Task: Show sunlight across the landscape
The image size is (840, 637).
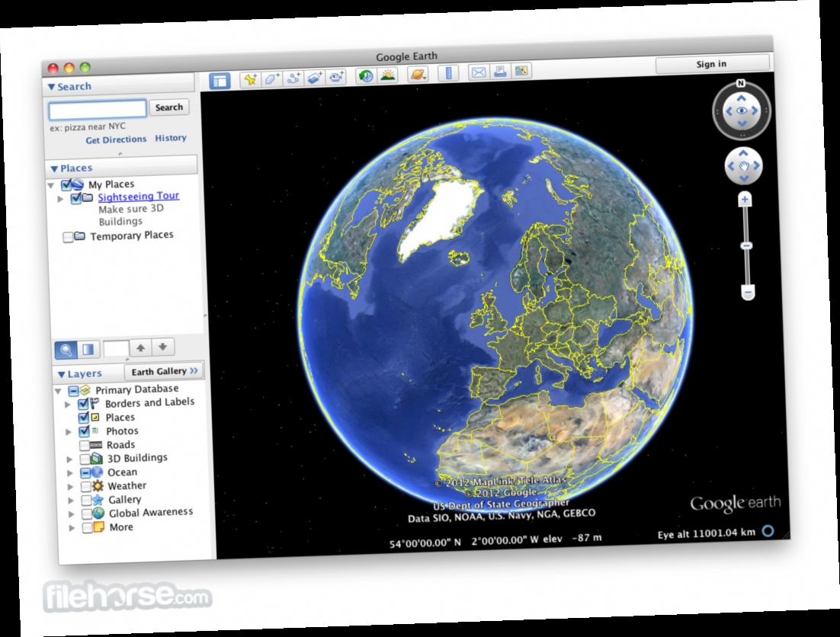Action: (x=387, y=75)
